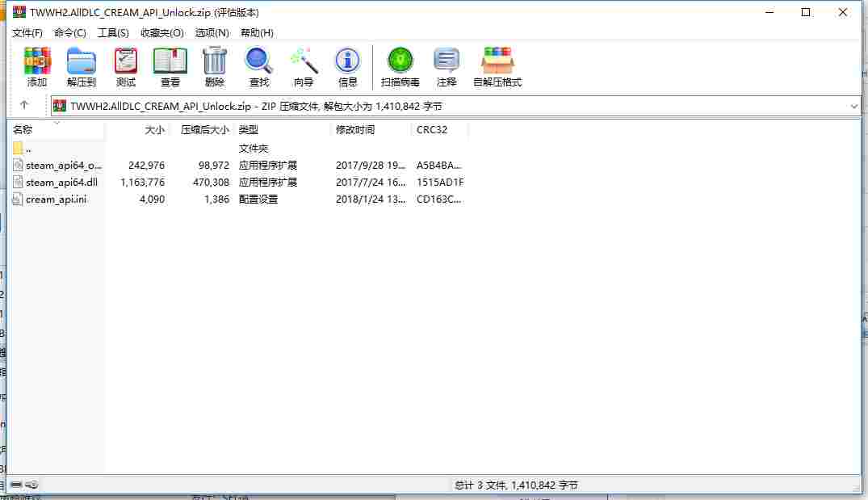Click the steam_api64_o... file icon
The width and height of the screenshot is (868, 500).
tap(18, 165)
